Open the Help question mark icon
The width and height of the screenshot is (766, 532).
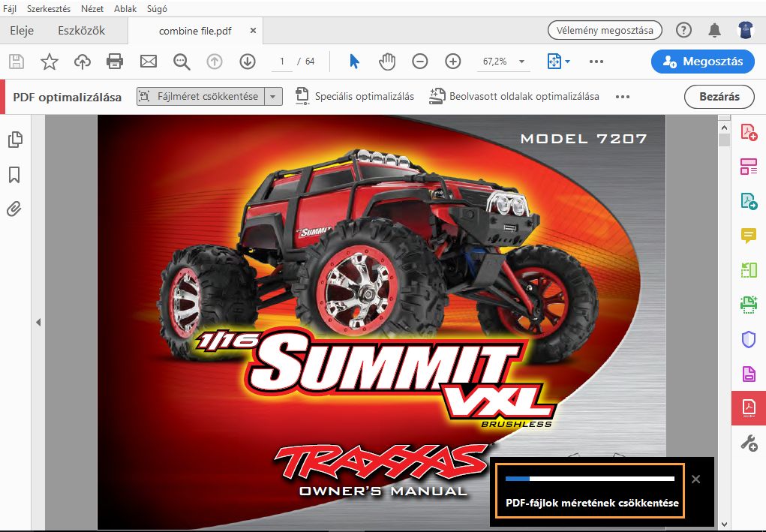click(683, 30)
